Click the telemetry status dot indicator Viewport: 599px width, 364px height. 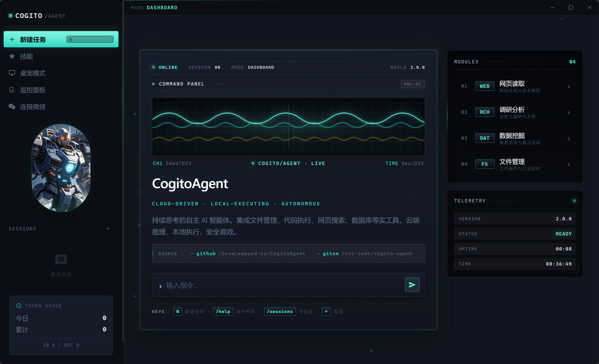(574, 201)
